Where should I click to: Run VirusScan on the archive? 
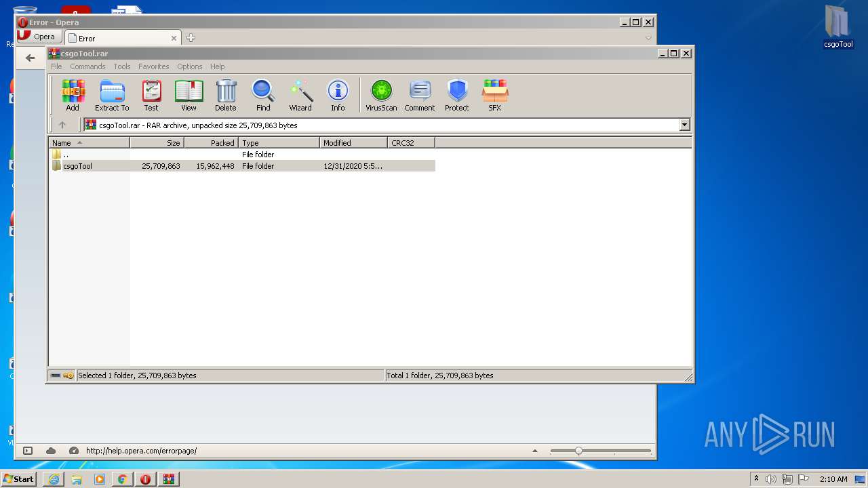point(381,95)
